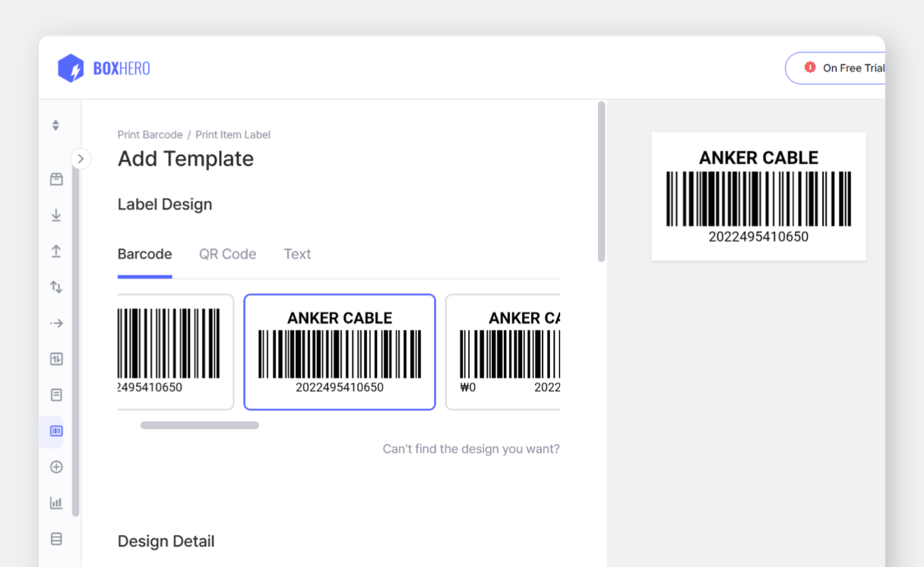The image size is (924, 567).
Task: Click the BoxHero logo
Action: (x=104, y=68)
